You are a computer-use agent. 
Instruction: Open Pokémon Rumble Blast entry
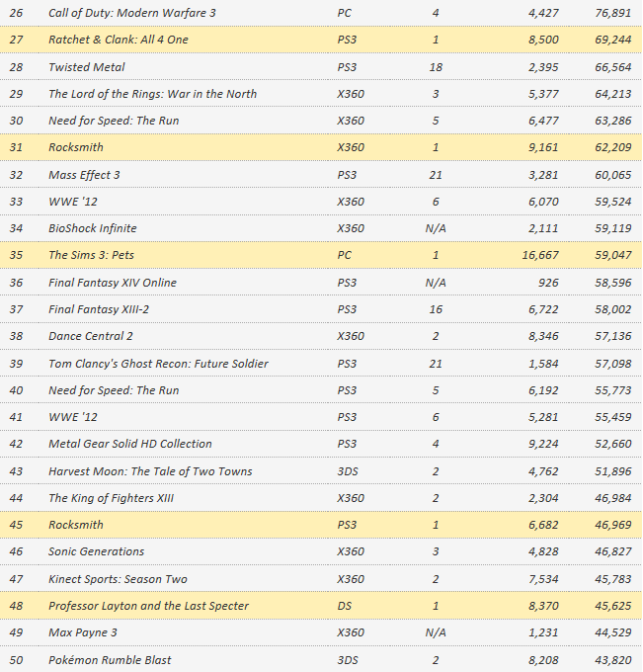click(110, 660)
